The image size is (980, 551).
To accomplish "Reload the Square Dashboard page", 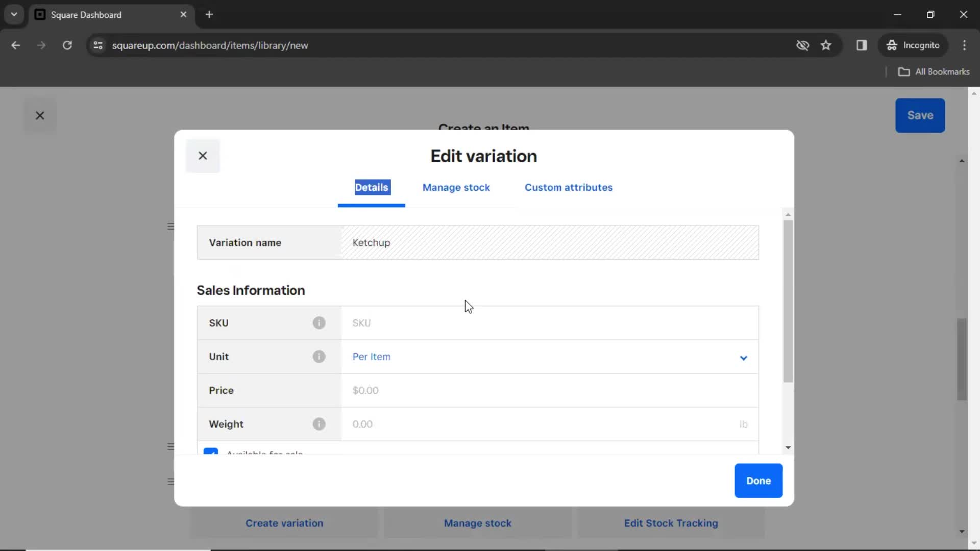I will tap(67, 45).
